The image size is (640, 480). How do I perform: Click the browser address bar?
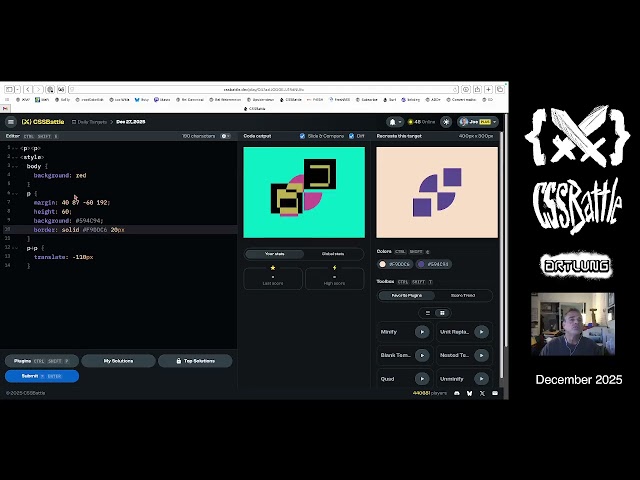[263, 89]
